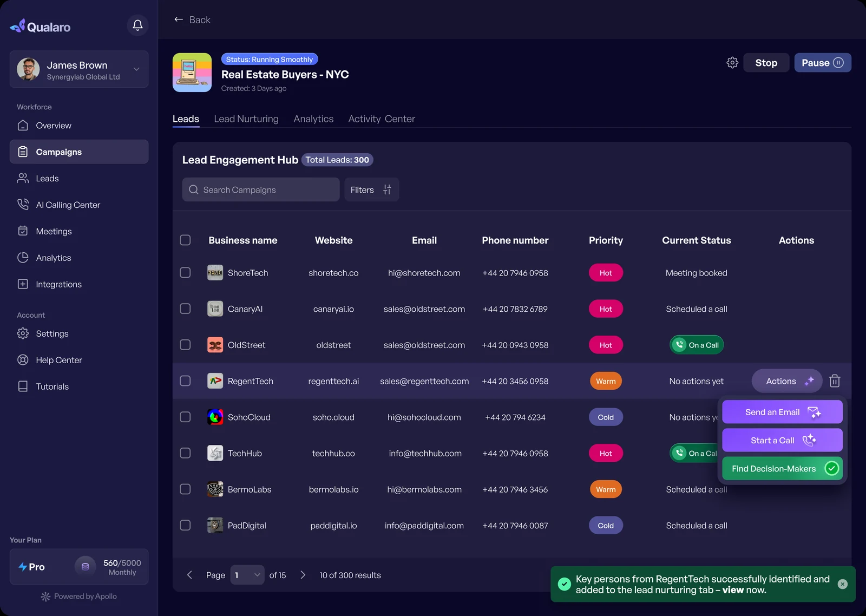Open the page number dropdown
Image resolution: width=866 pixels, height=616 pixels.
coord(247,575)
